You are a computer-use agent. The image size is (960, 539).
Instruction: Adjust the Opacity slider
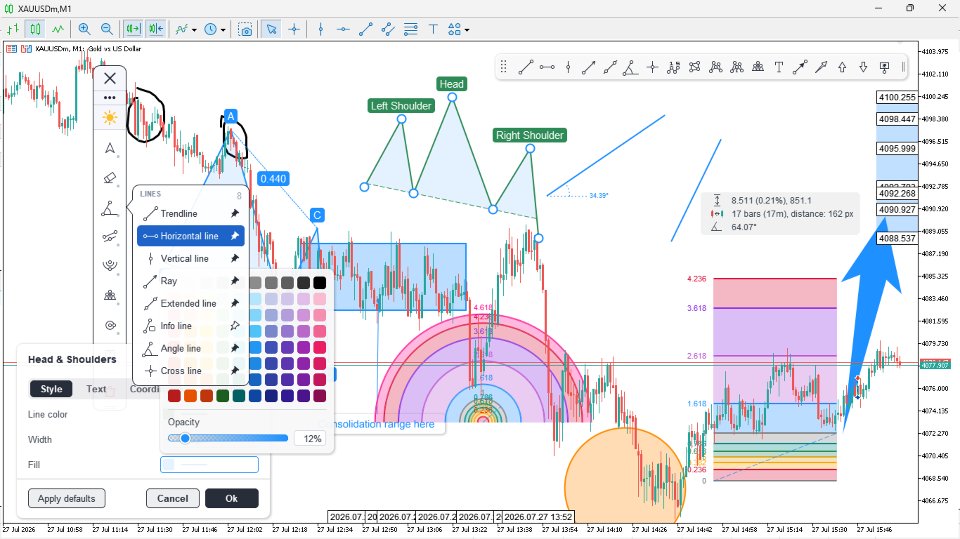coord(228,438)
